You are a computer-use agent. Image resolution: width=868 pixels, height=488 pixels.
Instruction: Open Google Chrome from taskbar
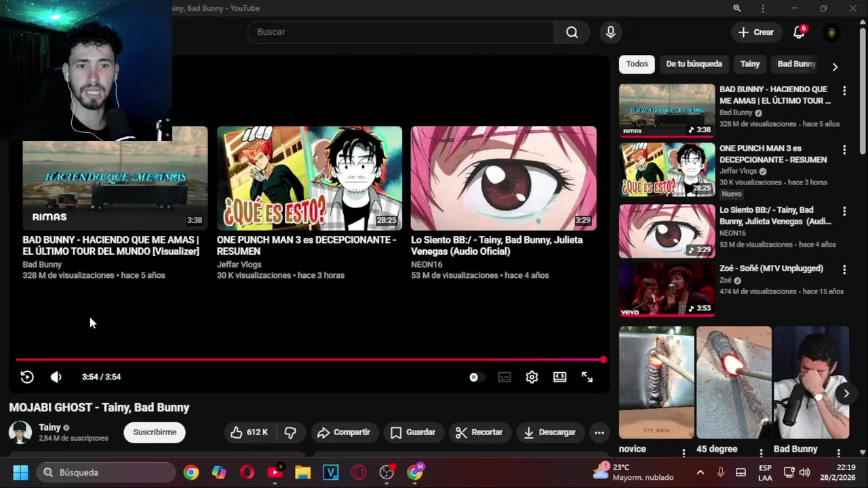191,472
